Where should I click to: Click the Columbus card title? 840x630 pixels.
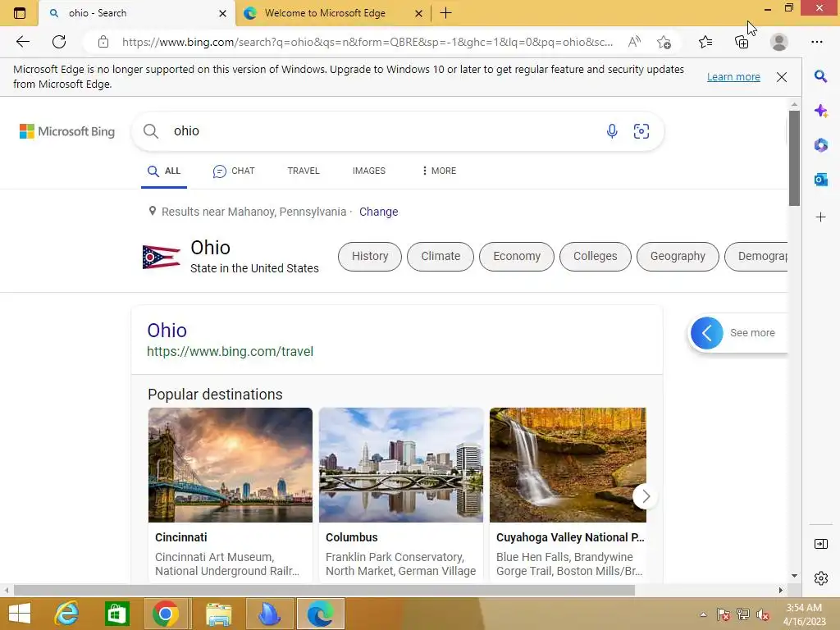click(x=351, y=537)
